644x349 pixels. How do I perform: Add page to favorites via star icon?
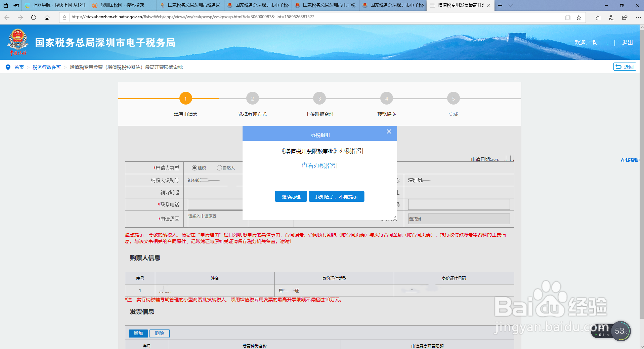click(x=578, y=17)
